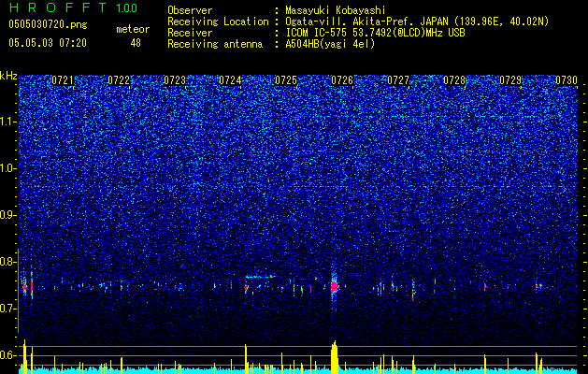Screen dimensions: 588x374
Task: Click the 0727 time marker
Action: (398, 80)
